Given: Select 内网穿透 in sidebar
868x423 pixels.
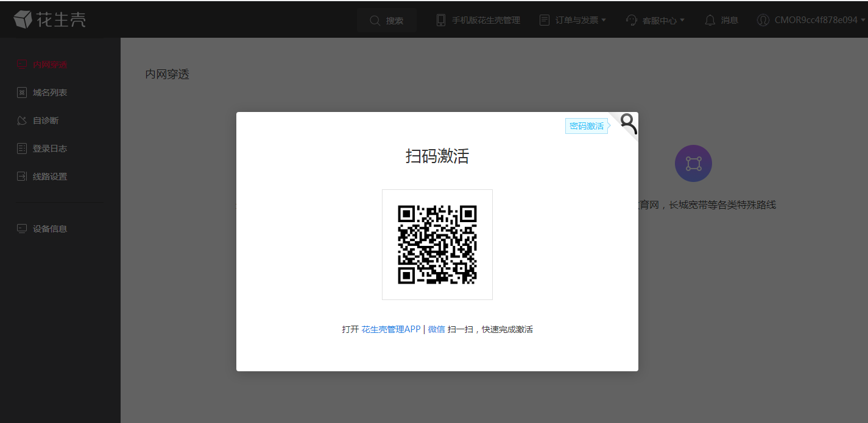Looking at the screenshot, I should [x=50, y=63].
